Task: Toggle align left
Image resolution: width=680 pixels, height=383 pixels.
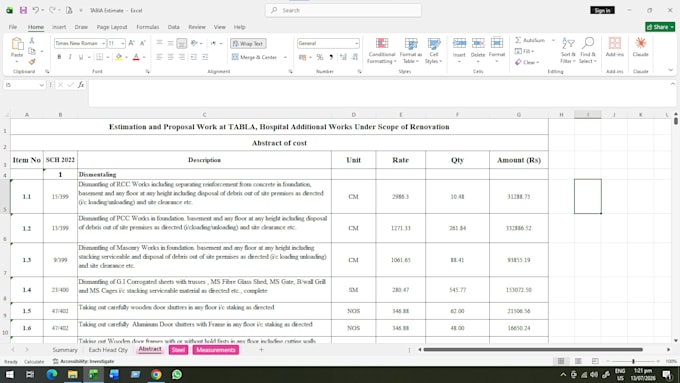Action: click(160, 57)
